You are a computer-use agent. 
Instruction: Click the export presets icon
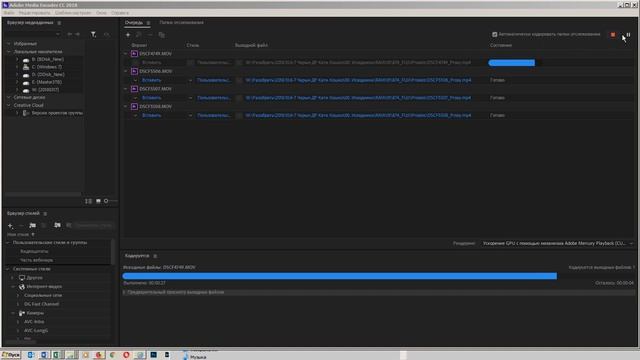point(69,225)
